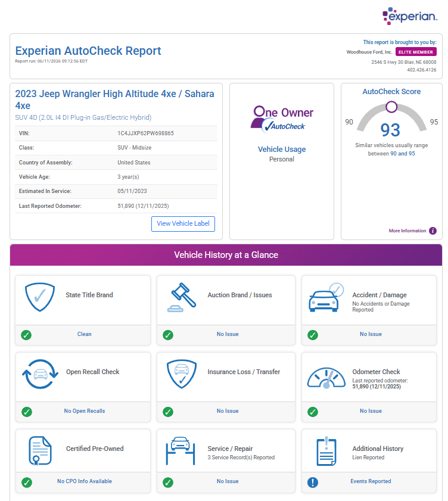The width and height of the screenshot is (448, 501).
Task: Click the dealer phone 402.426.4126
Action: coord(421,70)
